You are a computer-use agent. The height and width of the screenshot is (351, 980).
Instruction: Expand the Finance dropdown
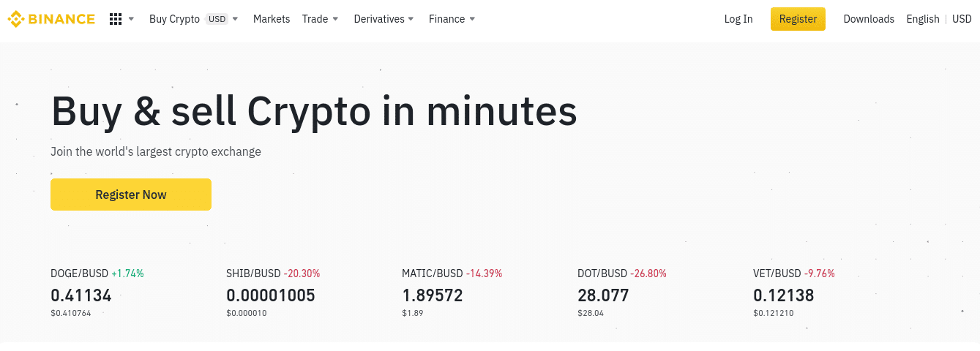(x=452, y=19)
